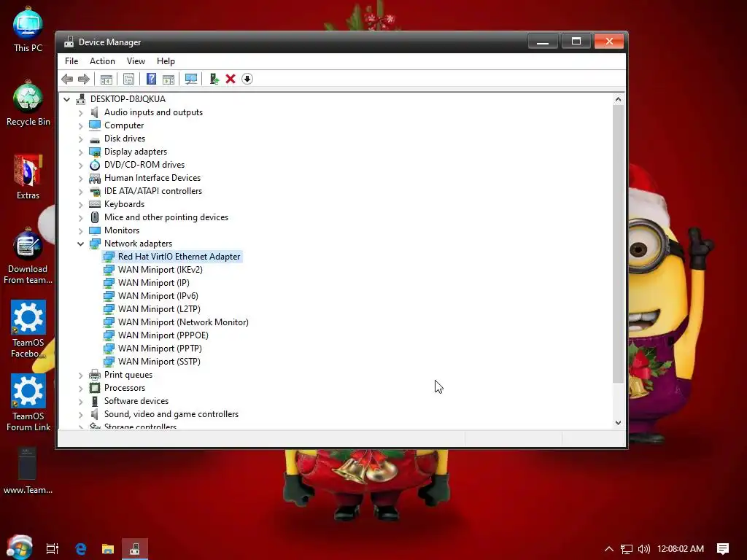Viewport: 747px width, 560px height.
Task: Click the Show/Hide Action Pane toolbar icon
Action: [x=169, y=79]
